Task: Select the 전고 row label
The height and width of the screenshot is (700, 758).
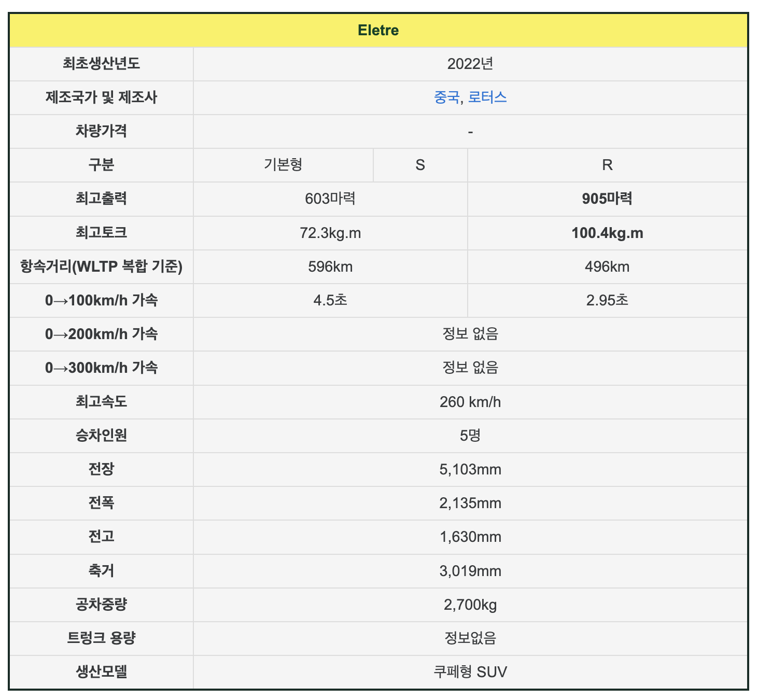Action: (x=101, y=537)
